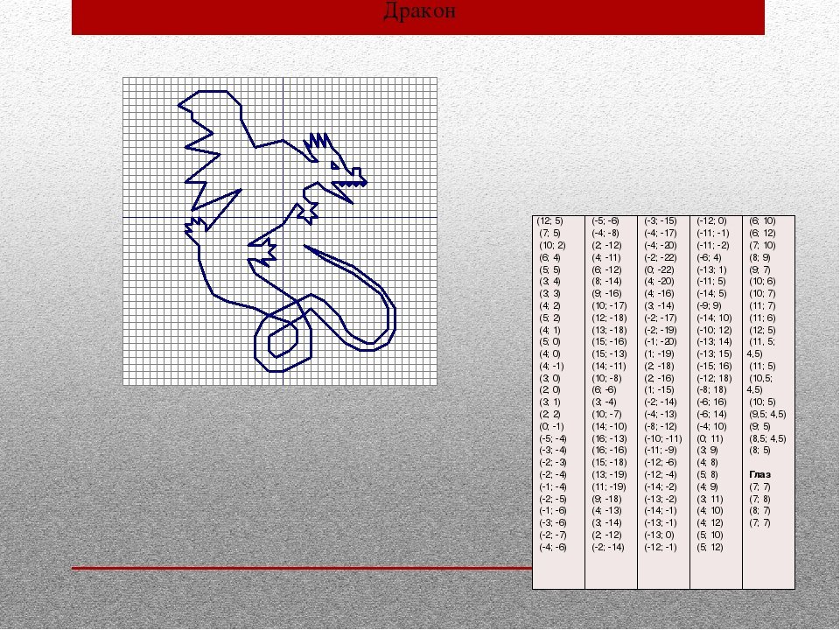
Task: Click coordinate (6; 10) atop the fifth column
Action: click(762, 220)
